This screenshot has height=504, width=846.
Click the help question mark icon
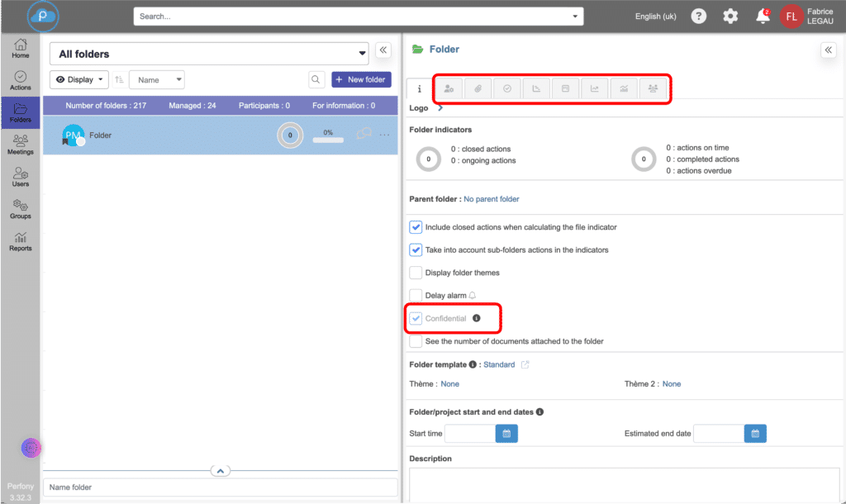coord(699,17)
